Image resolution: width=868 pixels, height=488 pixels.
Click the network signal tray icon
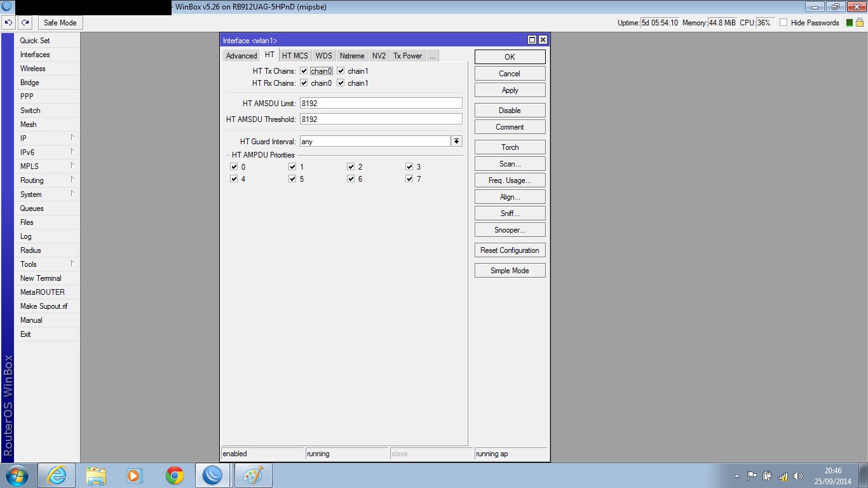pos(783,476)
